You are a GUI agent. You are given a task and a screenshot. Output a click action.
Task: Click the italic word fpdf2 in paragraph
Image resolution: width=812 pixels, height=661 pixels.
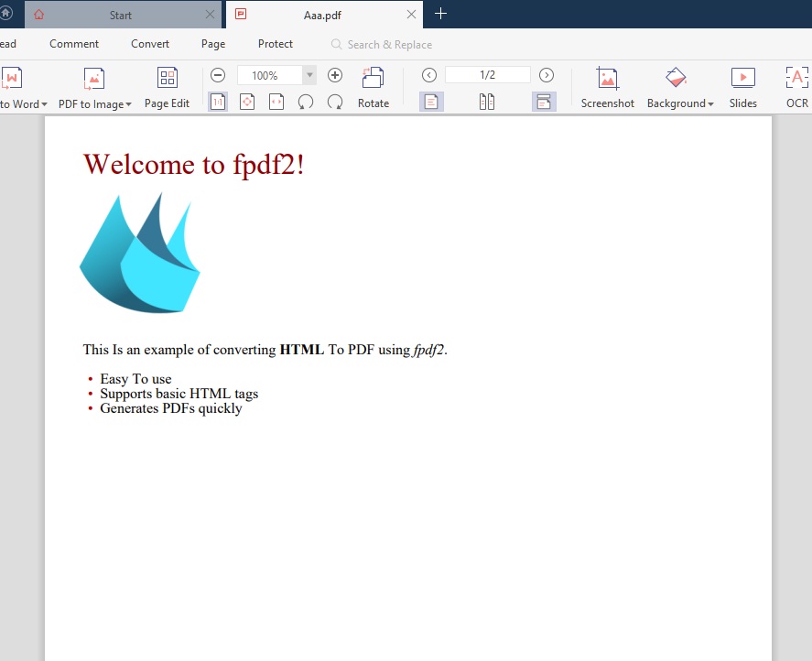pos(428,350)
